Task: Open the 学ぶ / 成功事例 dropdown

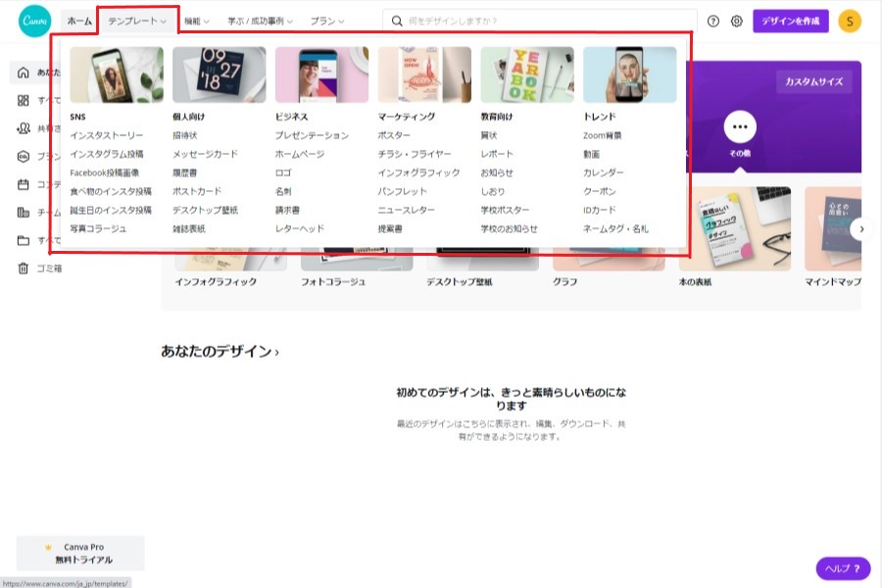Action: [260, 21]
